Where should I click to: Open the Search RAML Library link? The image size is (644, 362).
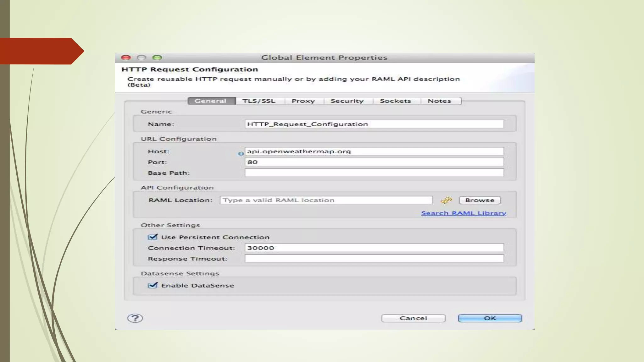464,213
